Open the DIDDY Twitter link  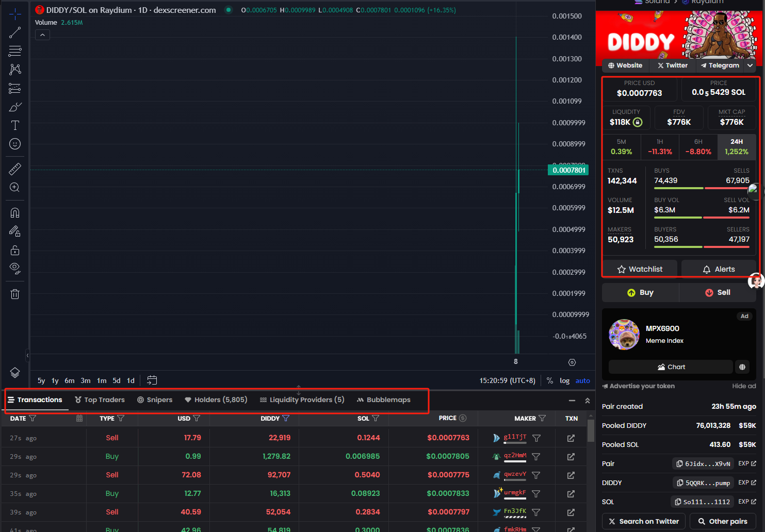[673, 65]
